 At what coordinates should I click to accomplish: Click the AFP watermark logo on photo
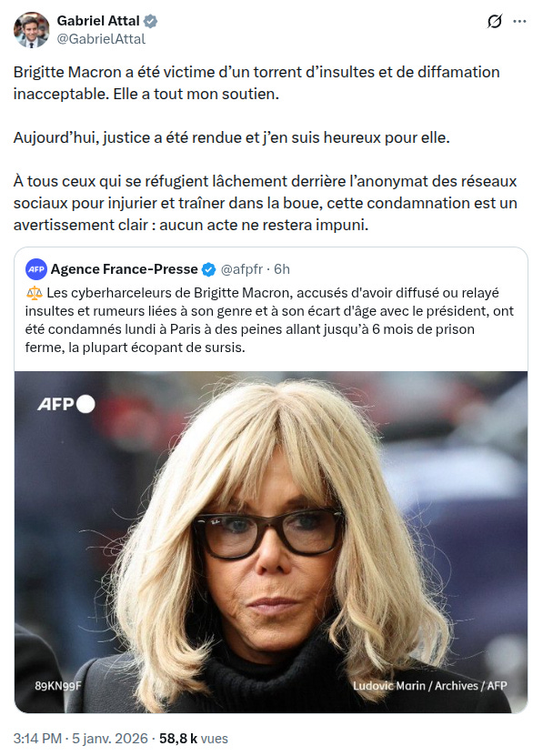click(x=66, y=404)
